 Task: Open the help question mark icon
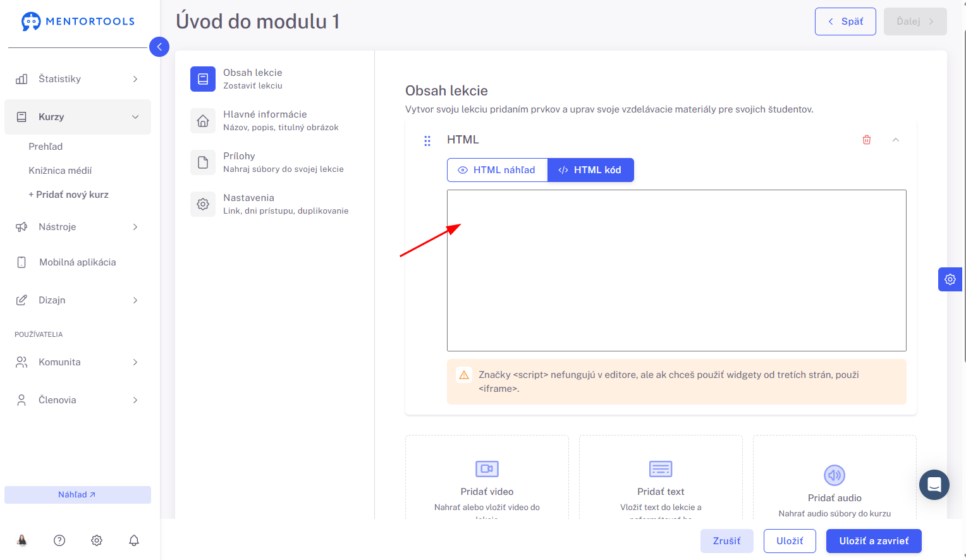(x=59, y=540)
